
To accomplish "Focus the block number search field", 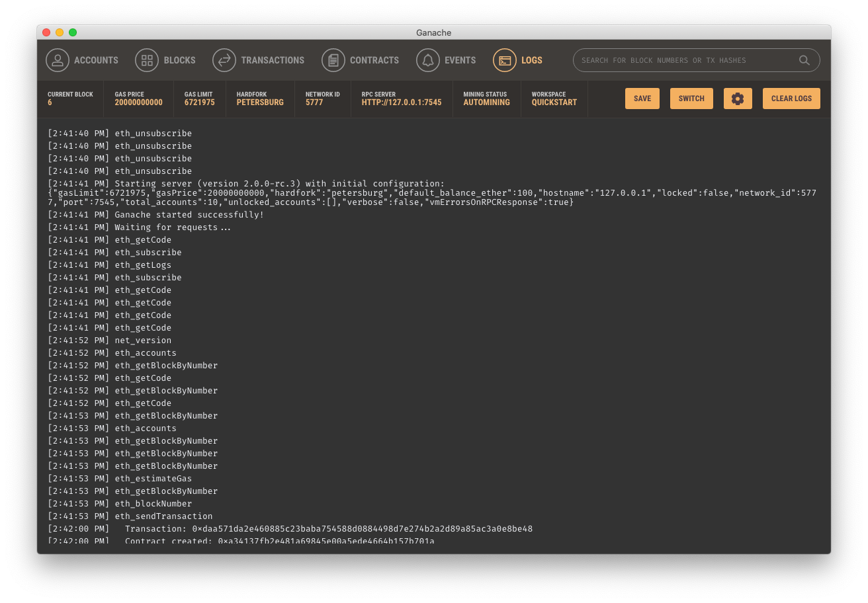I will (697, 60).
